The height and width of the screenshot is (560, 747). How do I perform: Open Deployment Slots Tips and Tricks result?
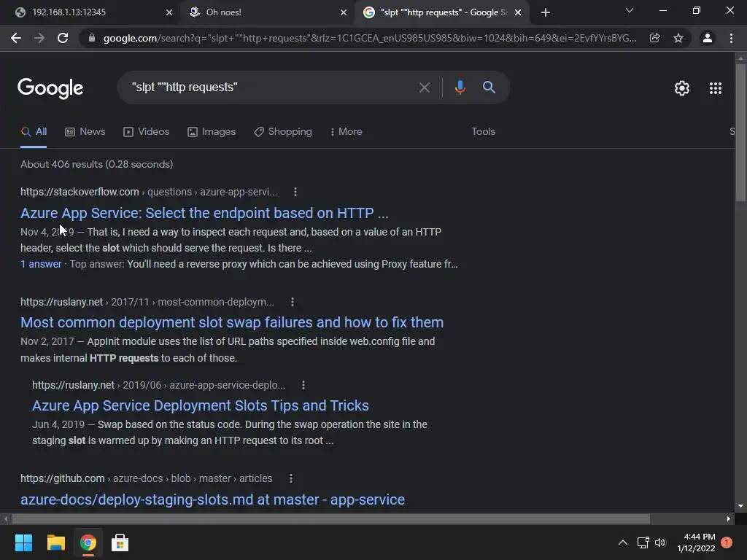point(201,405)
